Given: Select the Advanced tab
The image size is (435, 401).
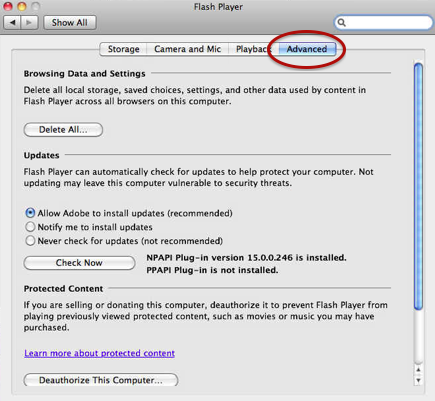Looking at the screenshot, I should point(307,49).
